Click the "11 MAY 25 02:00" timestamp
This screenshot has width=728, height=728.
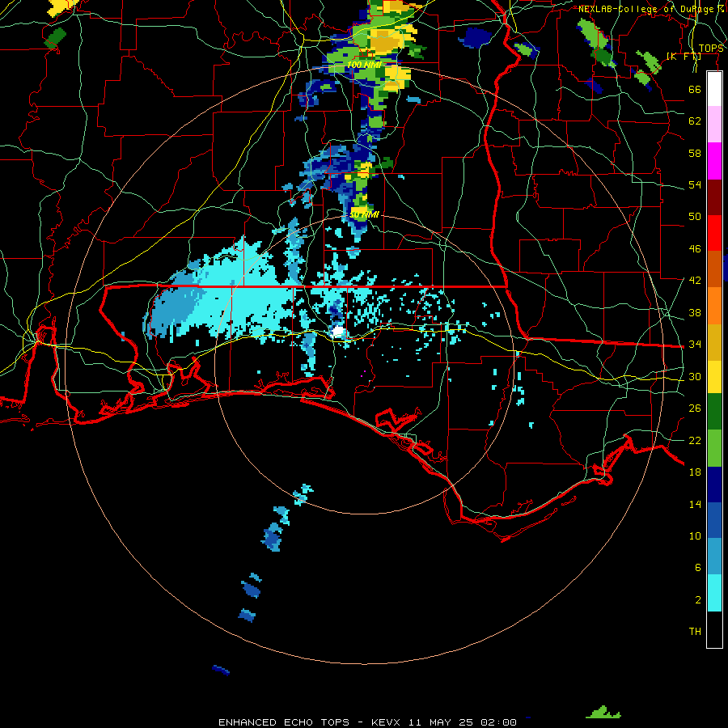click(463, 722)
